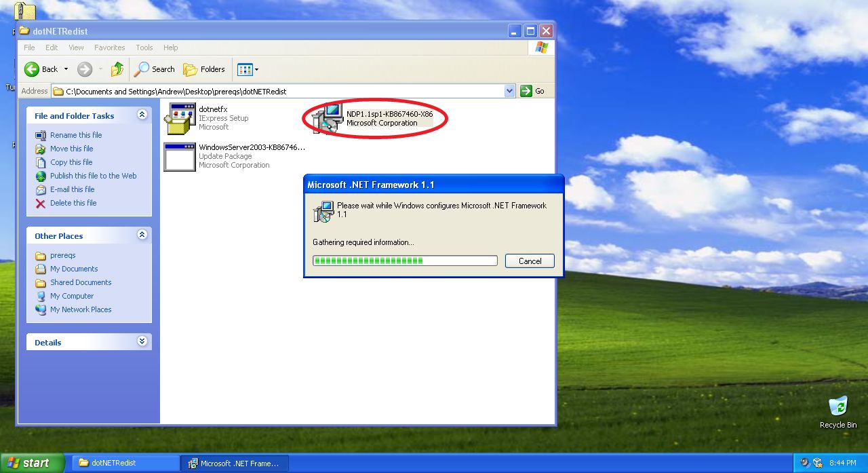Screen dimensions: 868x473
Task: Collapse the Other Places panel
Action: 142,235
